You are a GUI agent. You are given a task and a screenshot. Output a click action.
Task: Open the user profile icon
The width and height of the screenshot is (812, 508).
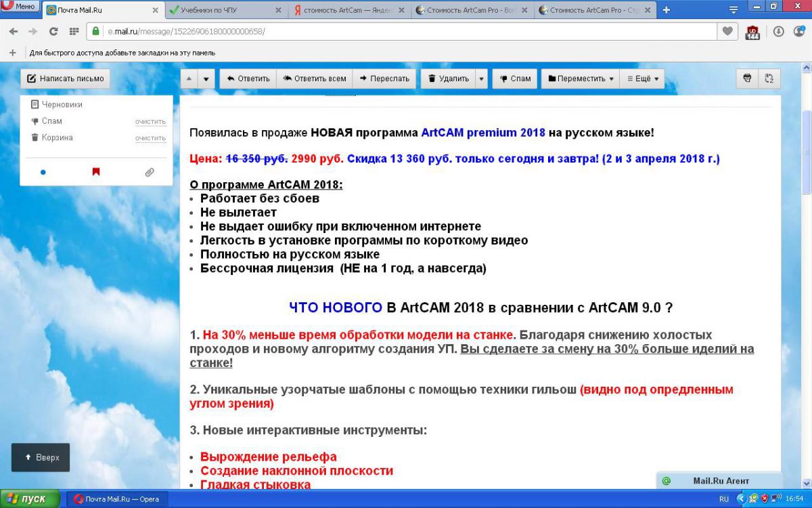(798, 31)
